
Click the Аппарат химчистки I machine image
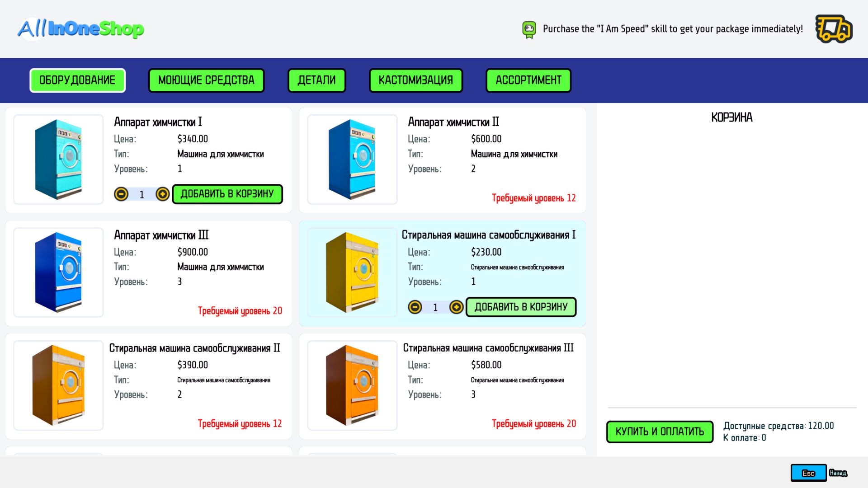click(58, 160)
